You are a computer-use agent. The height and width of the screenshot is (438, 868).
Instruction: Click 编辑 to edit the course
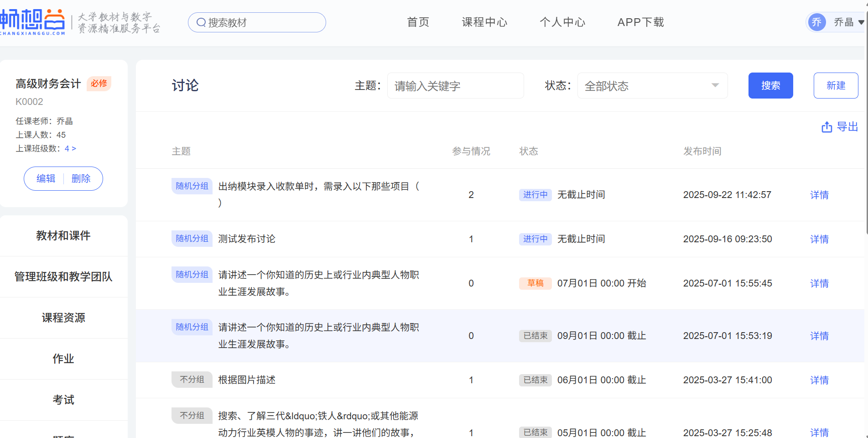click(x=46, y=179)
